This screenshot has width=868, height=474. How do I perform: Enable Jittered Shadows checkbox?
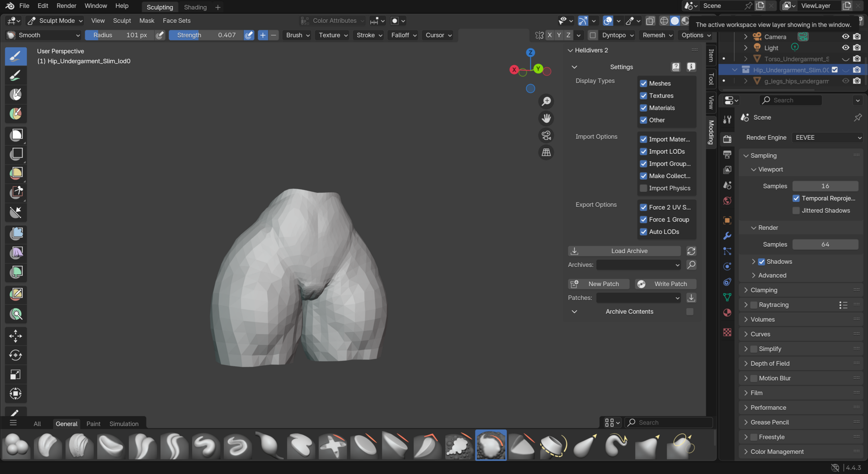[796, 211]
